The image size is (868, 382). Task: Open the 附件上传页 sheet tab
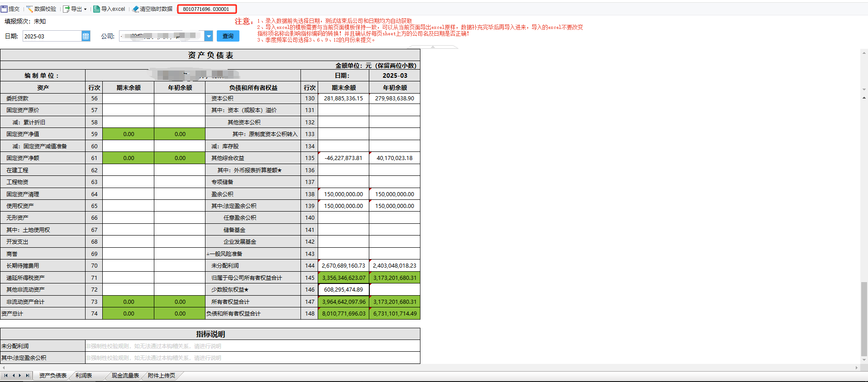pyautogui.click(x=162, y=376)
